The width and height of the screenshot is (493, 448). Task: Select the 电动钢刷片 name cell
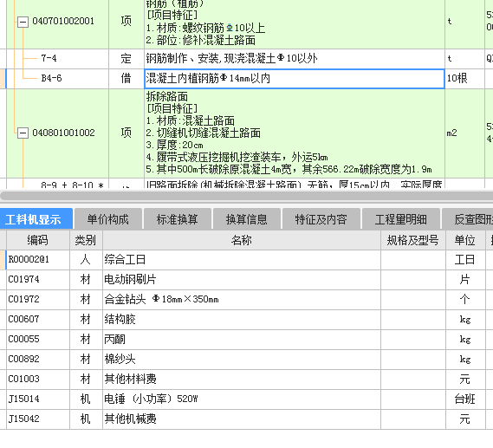(x=242, y=280)
